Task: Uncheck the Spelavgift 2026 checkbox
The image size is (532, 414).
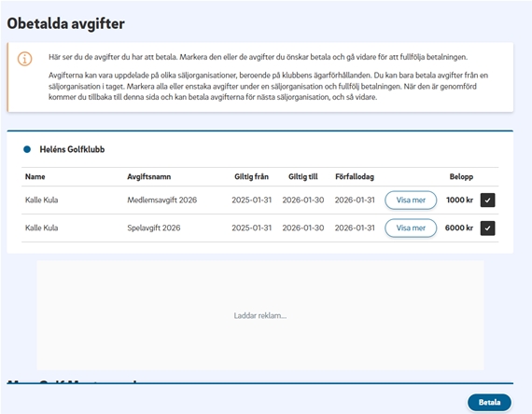Action: pyautogui.click(x=487, y=228)
